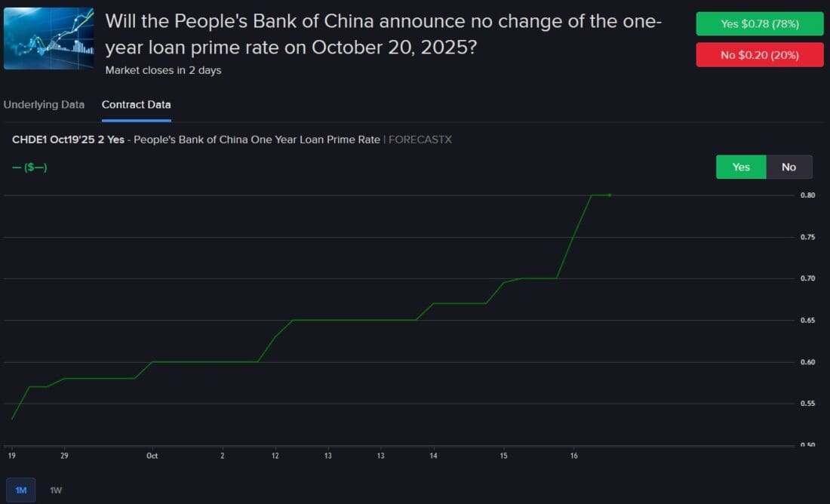Click the 0.80 price axis label

pos(807,195)
